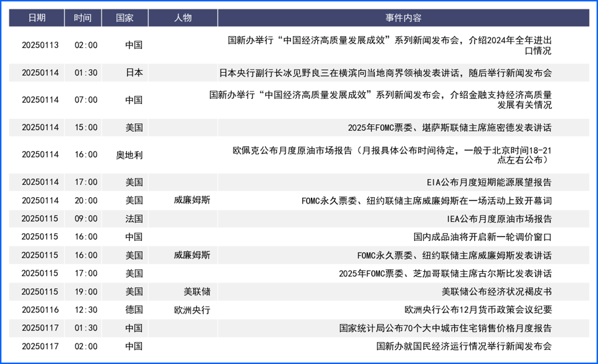The width and height of the screenshot is (598, 364).
Task: Click the 时间 column header
Action: click(83, 18)
